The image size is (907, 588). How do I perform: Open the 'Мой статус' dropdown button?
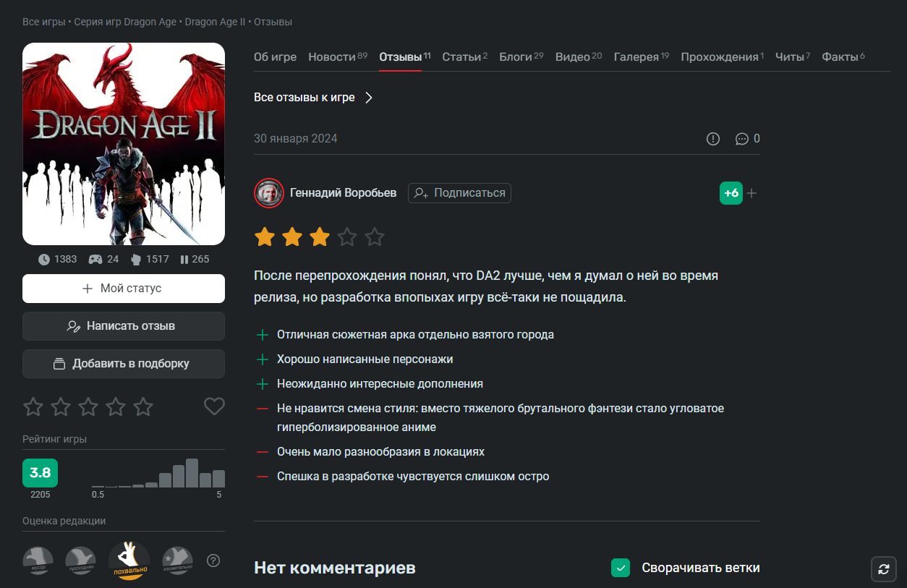124,289
